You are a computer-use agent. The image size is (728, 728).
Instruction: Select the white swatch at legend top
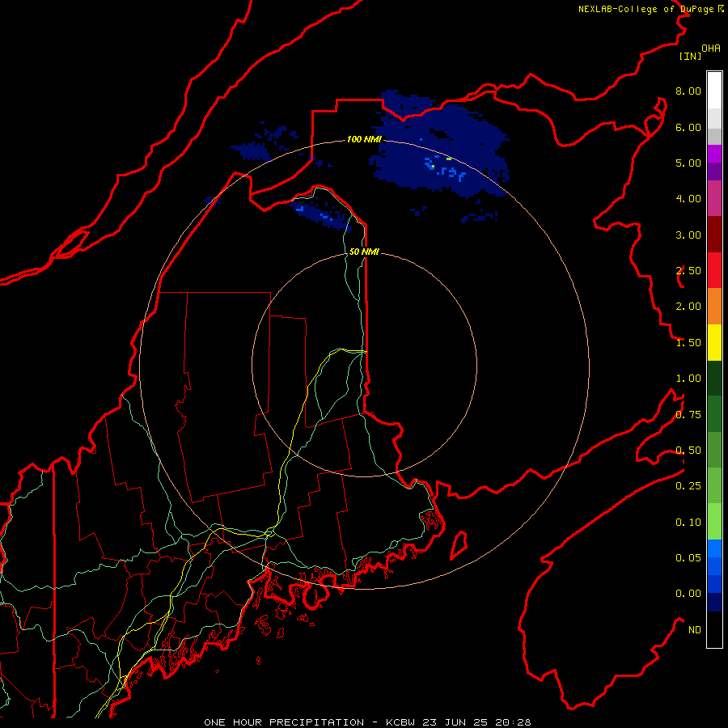tap(714, 90)
